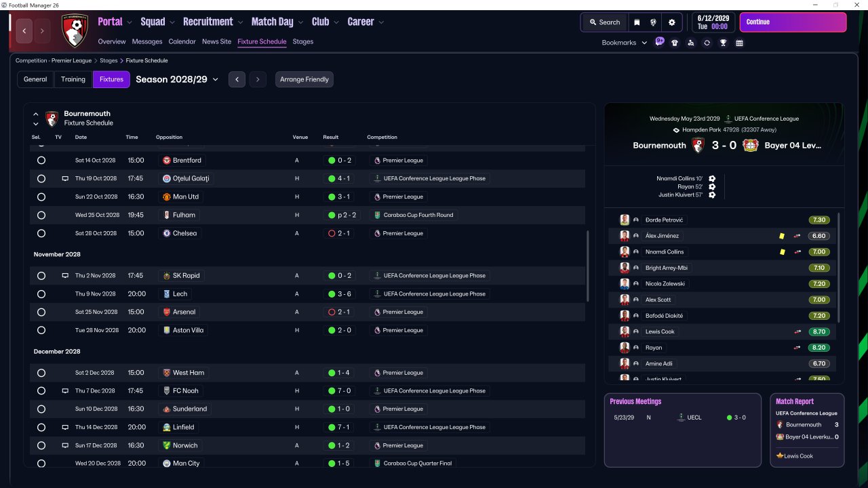Click the TV icon on FC Noah row

point(65,391)
